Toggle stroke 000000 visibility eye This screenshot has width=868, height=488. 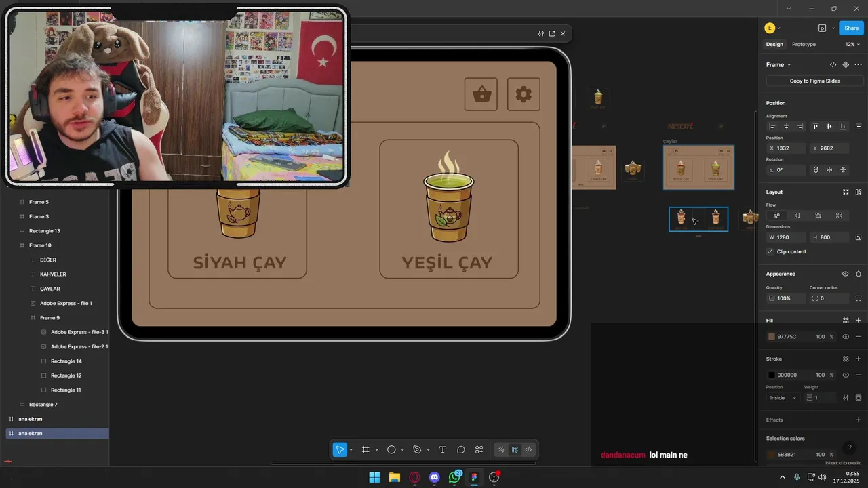click(x=846, y=375)
